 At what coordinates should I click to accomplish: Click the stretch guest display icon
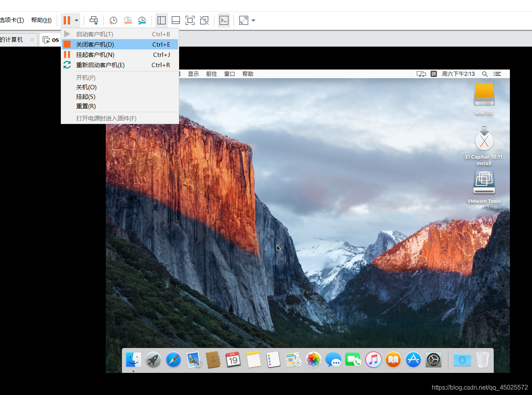click(x=244, y=20)
